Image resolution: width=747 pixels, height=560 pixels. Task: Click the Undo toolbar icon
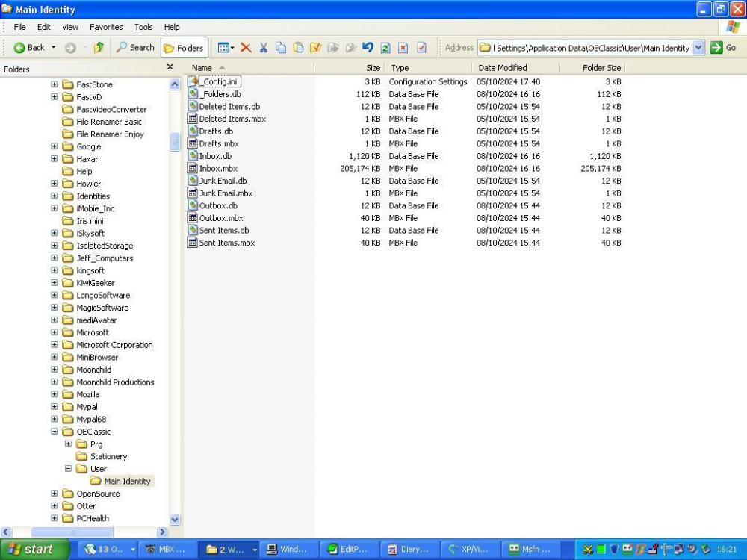coord(367,47)
